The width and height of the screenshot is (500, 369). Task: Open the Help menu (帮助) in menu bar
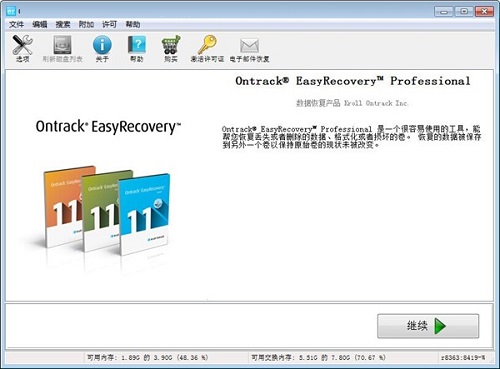133,24
